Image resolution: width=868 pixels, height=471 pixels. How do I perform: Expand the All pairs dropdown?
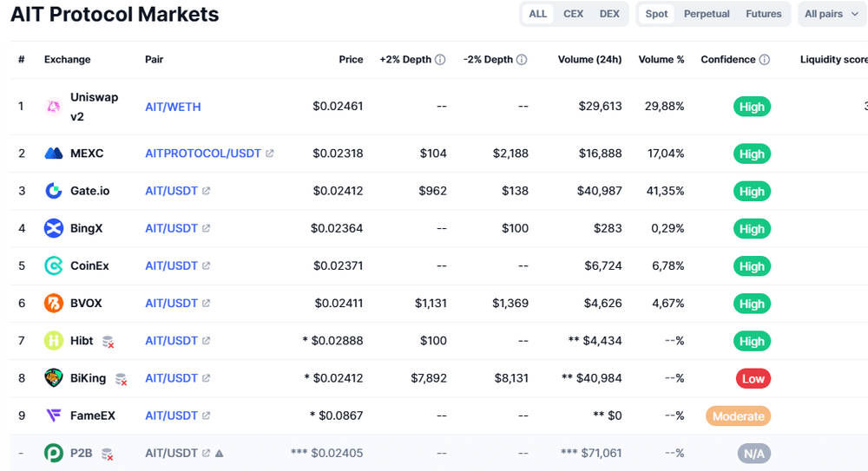[832, 14]
